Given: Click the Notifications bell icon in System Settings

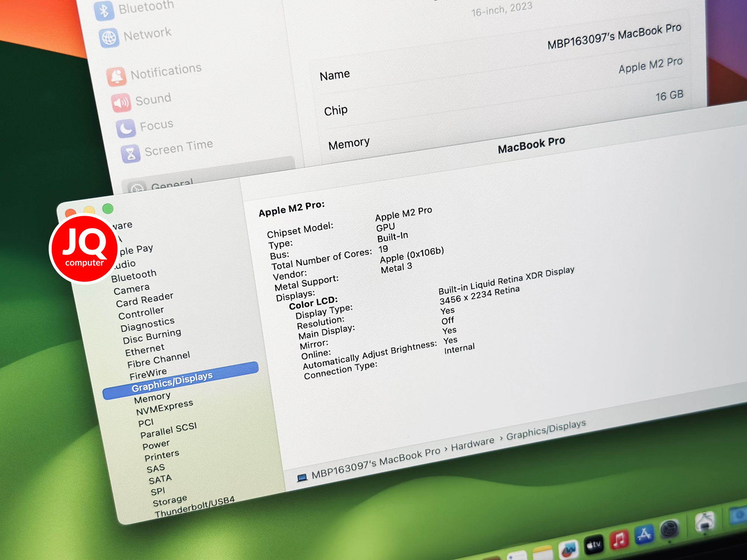Looking at the screenshot, I should [117, 77].
